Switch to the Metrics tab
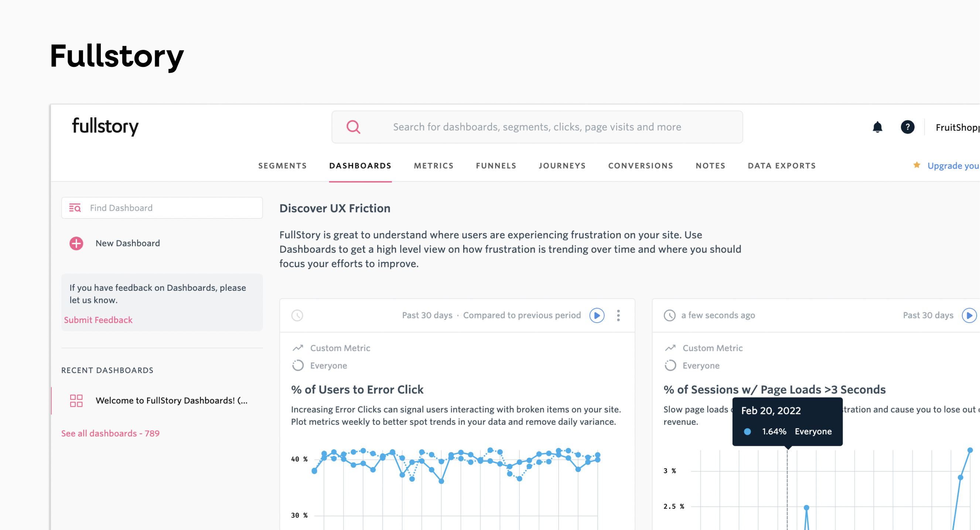This screenshot has height=530, width=980. tap(434, 165)
